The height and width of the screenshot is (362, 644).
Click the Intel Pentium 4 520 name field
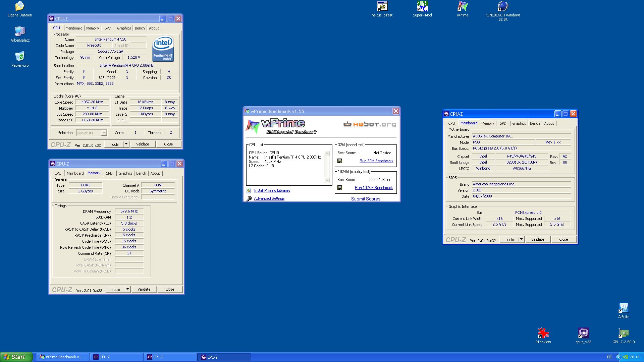(x=111, y=39)
